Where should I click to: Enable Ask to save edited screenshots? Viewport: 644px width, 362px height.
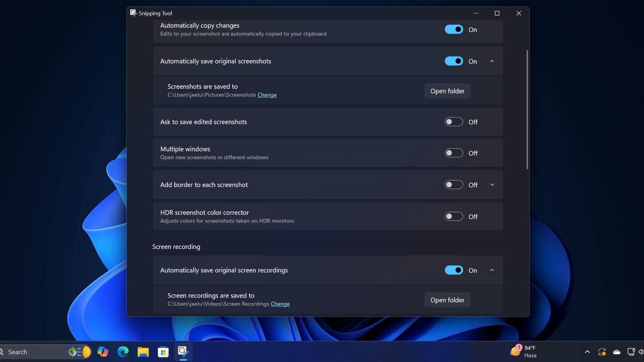coord(453,122)
